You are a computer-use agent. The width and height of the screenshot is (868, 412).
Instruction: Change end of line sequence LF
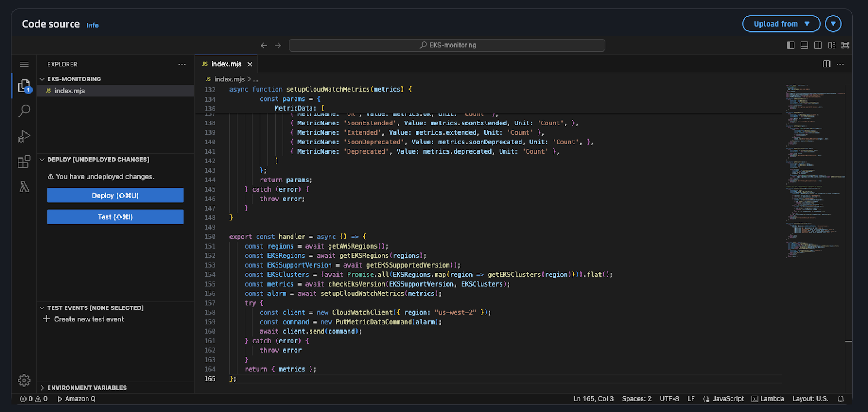(x=691, y=399)
